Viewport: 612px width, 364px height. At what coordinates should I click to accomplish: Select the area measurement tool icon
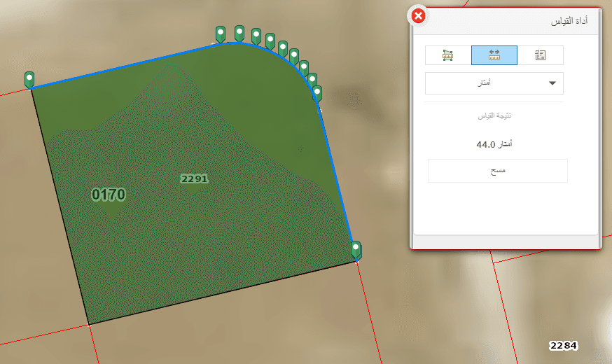[448, 55]
